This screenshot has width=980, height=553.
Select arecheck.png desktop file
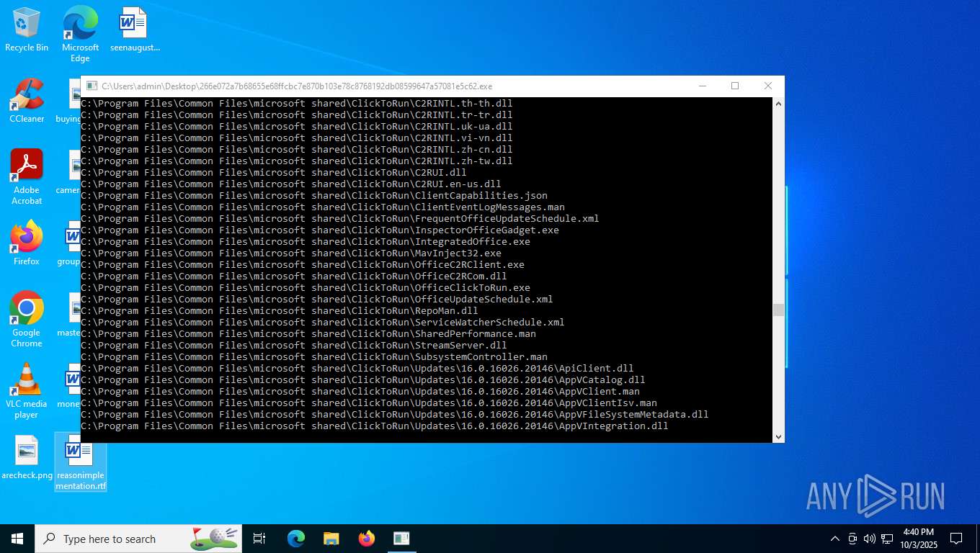(27, 457)
